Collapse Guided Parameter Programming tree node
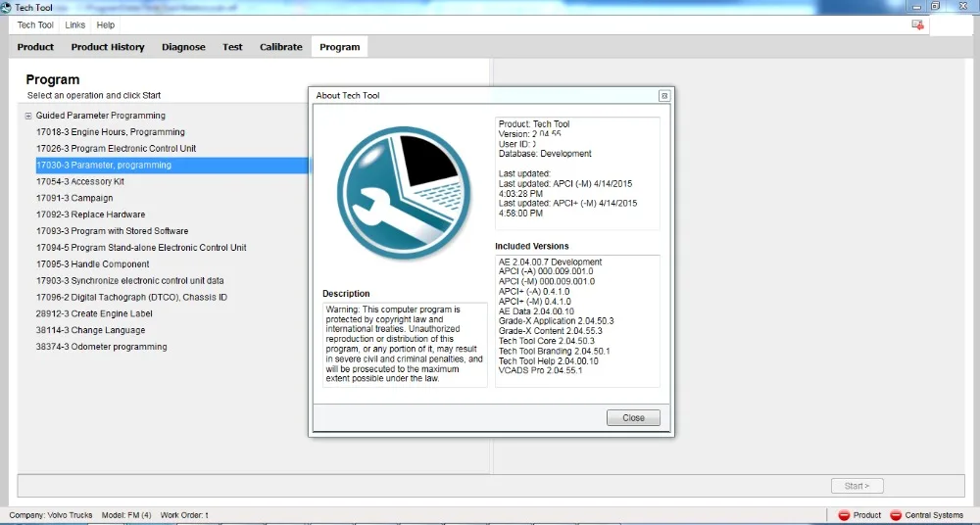 click(x=28, y=116)
